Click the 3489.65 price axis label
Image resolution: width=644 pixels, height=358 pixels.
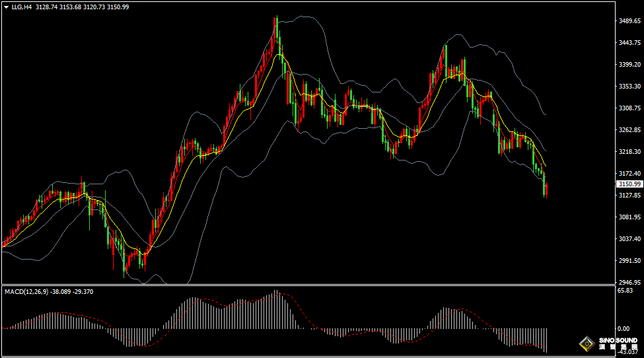[629, 21]
